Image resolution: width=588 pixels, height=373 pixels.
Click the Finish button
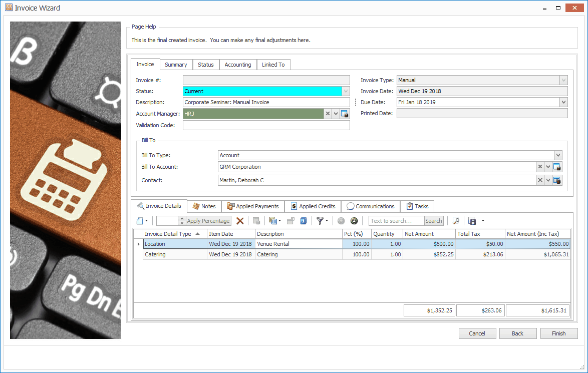coord(559,333)
